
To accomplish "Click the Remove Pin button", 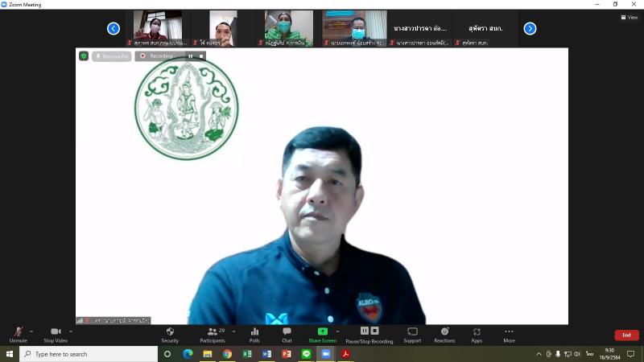I will pyautogui.click(x=112, y=56).
